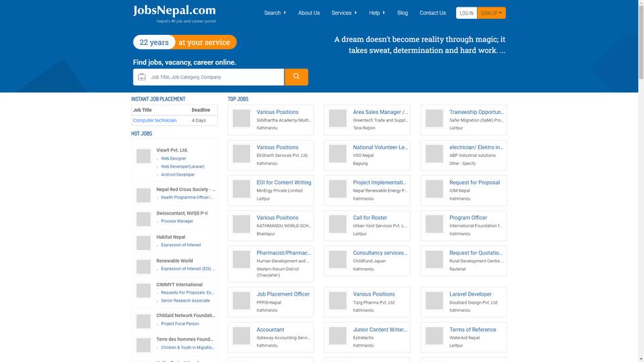This screenshot has height=362, width=644.
Task: Open Project Implementation job at Nepal Renewable Energy
Action: click(x=380, y=182)
